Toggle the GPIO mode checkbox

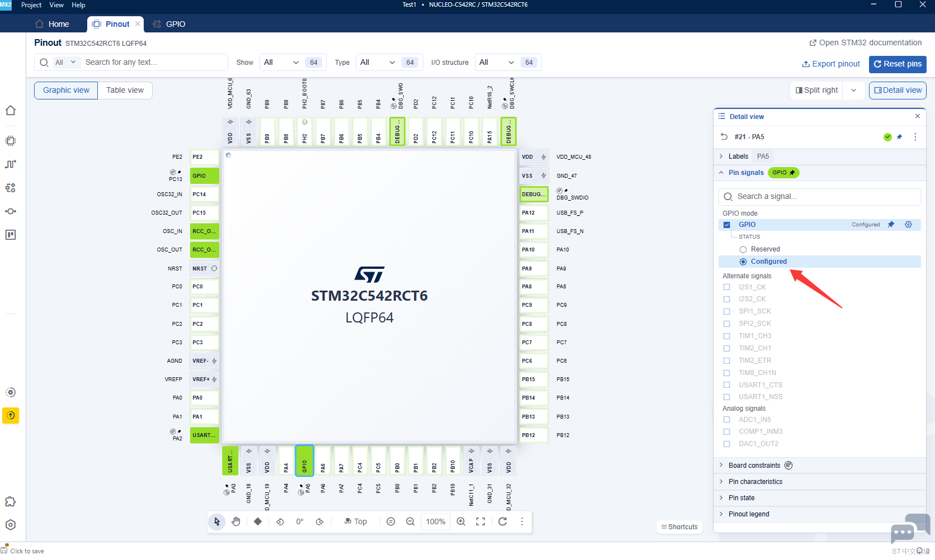click(x=727, y=225)
